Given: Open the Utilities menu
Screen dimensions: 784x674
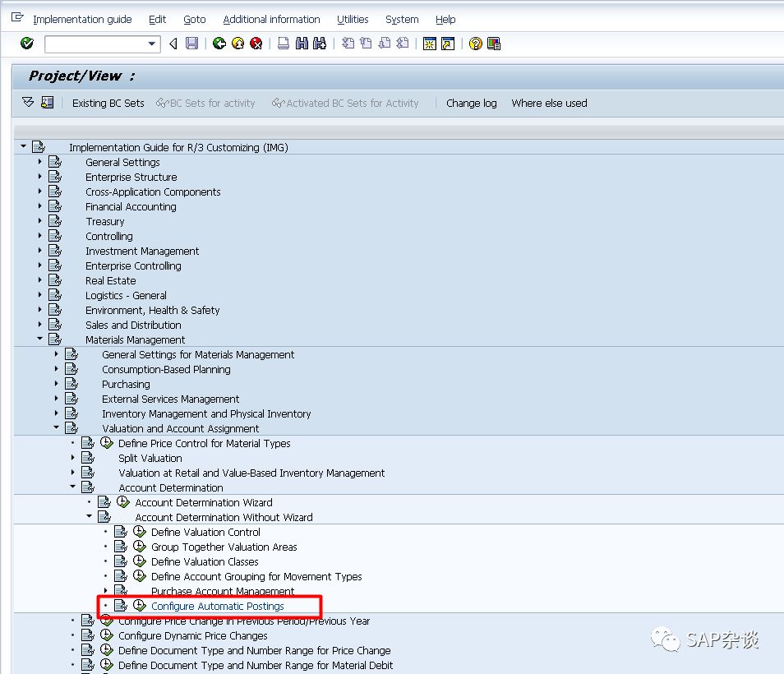Looking at the screenshot, I should (353, 19).
